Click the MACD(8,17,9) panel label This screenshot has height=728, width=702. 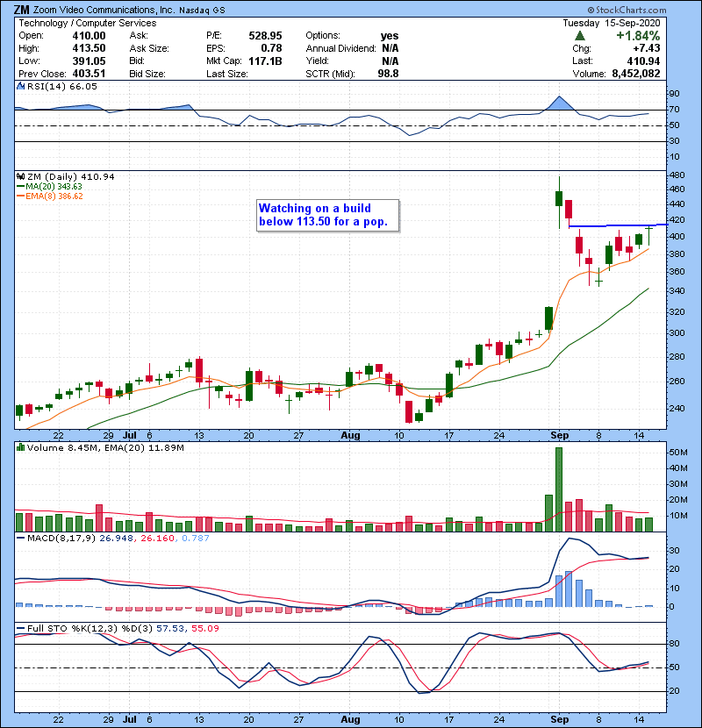point(62,539)
